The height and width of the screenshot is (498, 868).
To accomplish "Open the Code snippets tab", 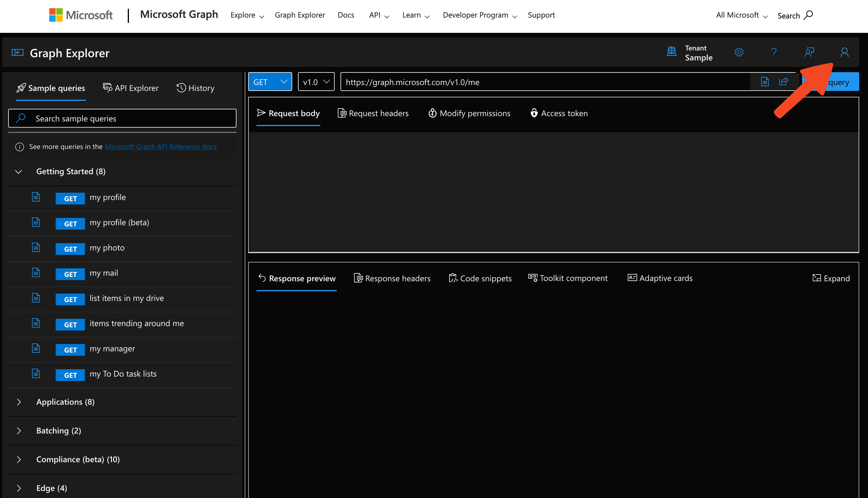I will click(x=480, y=278).
